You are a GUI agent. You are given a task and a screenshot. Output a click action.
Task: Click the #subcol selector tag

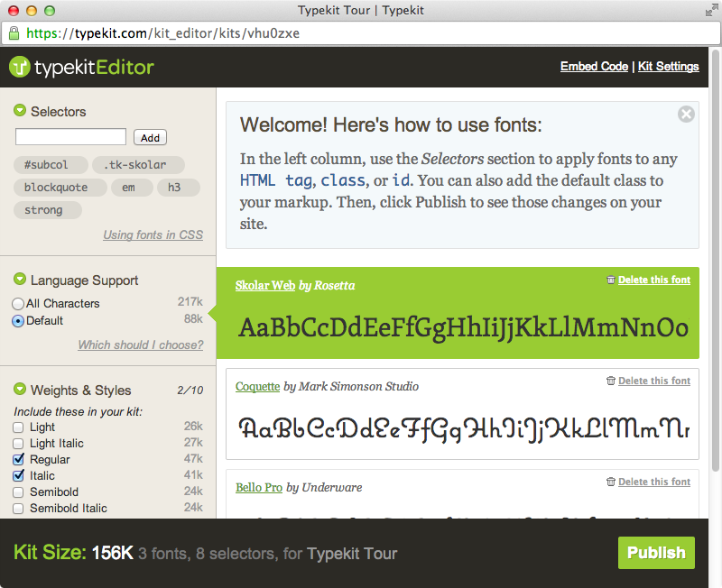(x=51, y=165)
